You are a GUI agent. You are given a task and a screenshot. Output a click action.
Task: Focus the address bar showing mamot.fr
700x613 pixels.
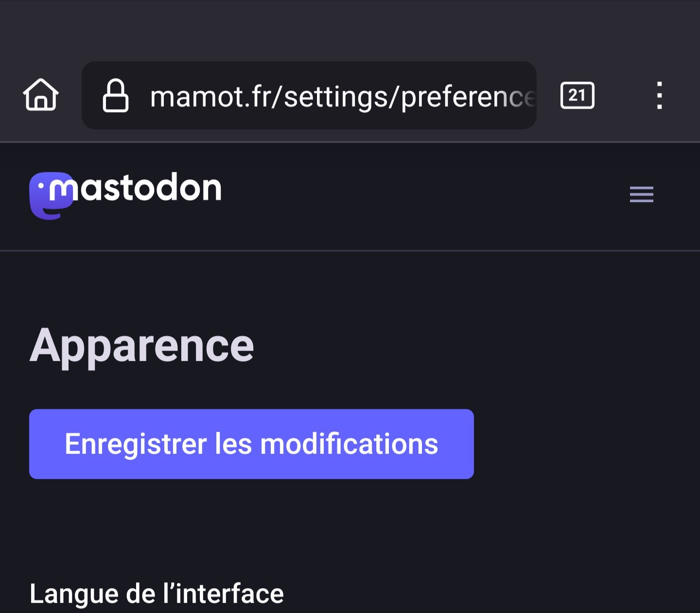(340, 96)
